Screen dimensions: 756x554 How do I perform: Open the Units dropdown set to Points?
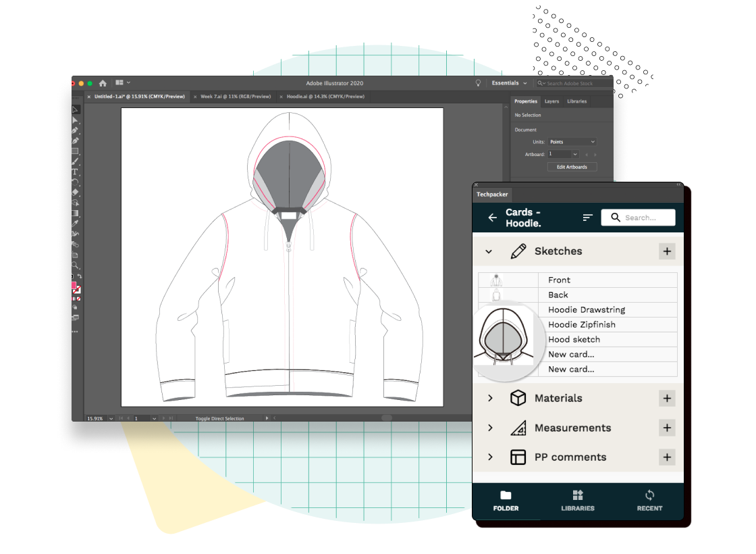pos(572,142)
